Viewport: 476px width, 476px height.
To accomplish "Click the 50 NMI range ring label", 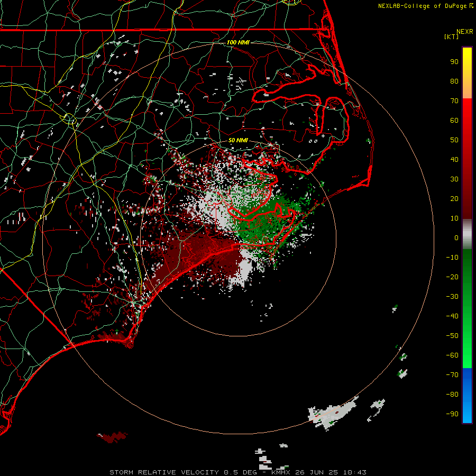I will coord(238,140).
